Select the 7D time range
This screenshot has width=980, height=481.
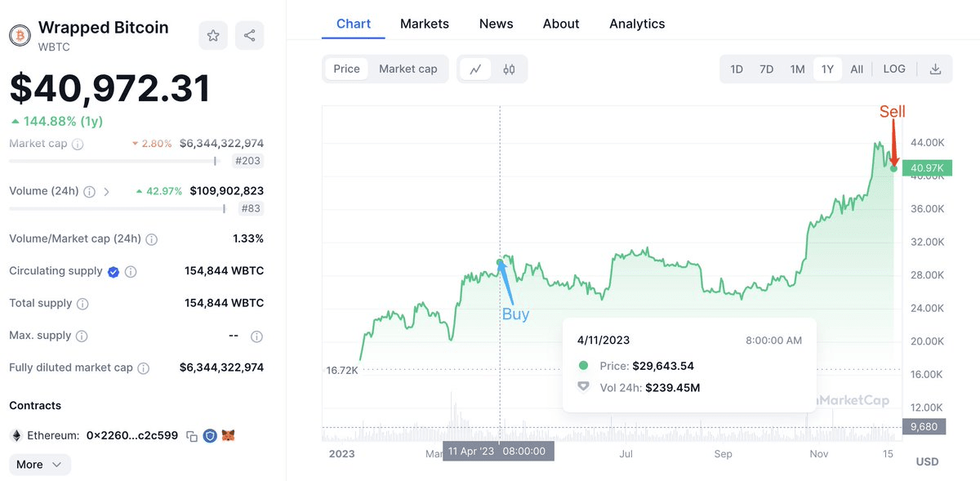tap(766, 69)
